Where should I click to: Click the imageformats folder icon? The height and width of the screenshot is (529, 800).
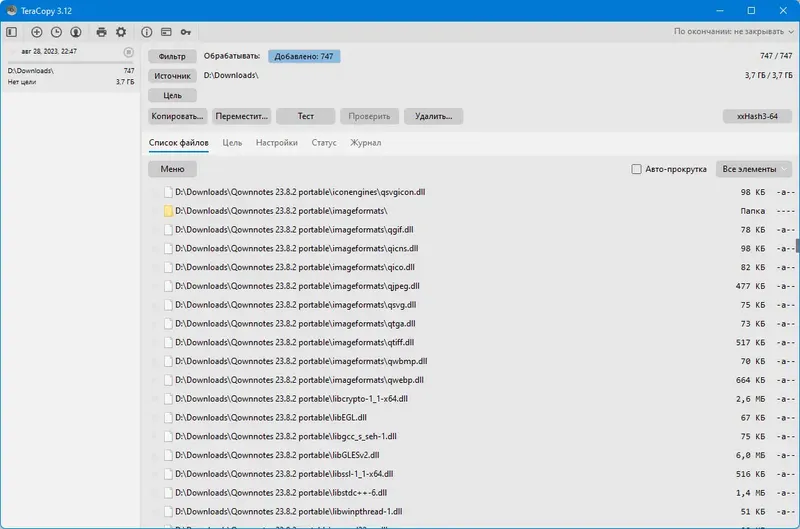(168, 211)
